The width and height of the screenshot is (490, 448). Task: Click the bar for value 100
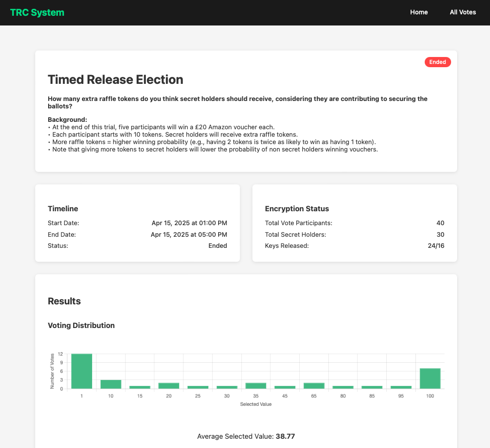point(430,378)
